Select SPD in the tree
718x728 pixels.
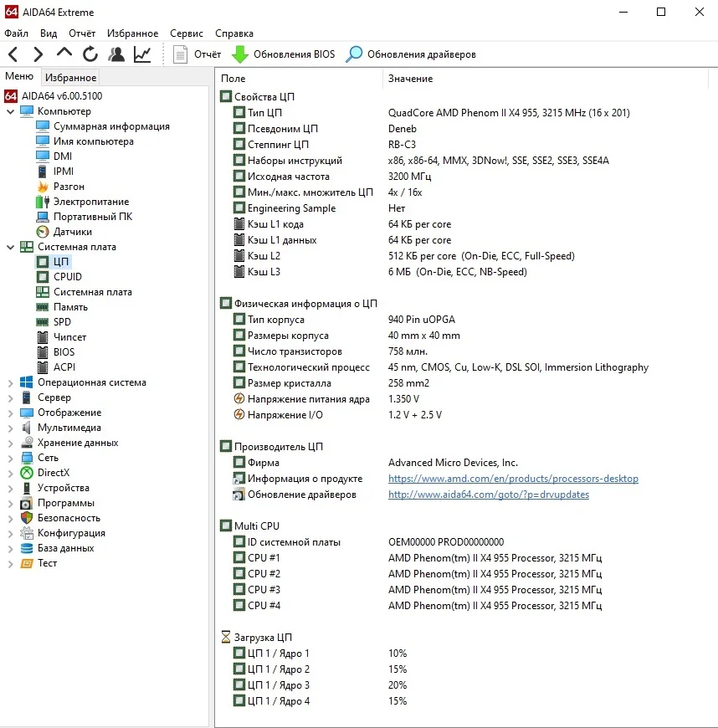(62, 322)
